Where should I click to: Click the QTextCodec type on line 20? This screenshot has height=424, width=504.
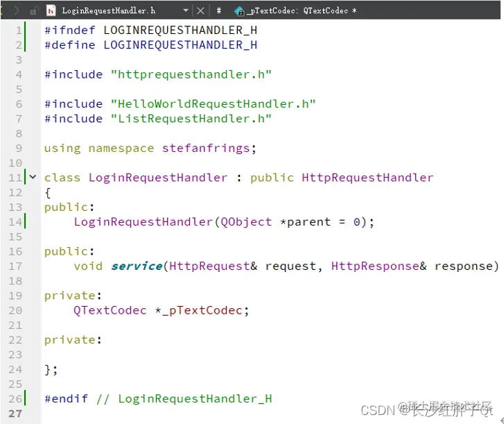pos(110,310)
